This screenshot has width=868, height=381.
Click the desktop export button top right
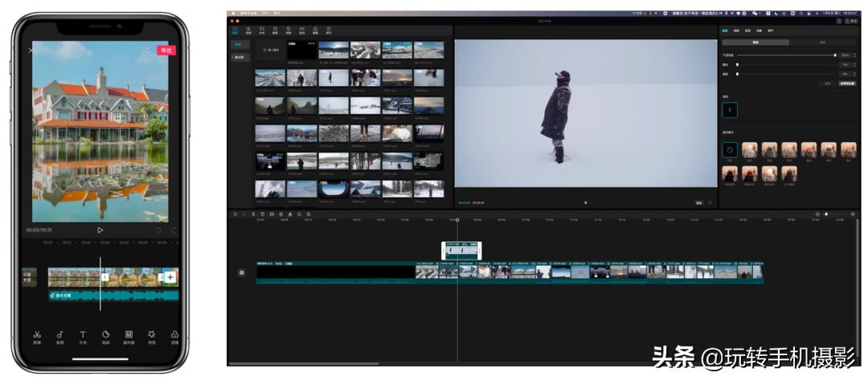pyautogui.click(x=852, y=21)
